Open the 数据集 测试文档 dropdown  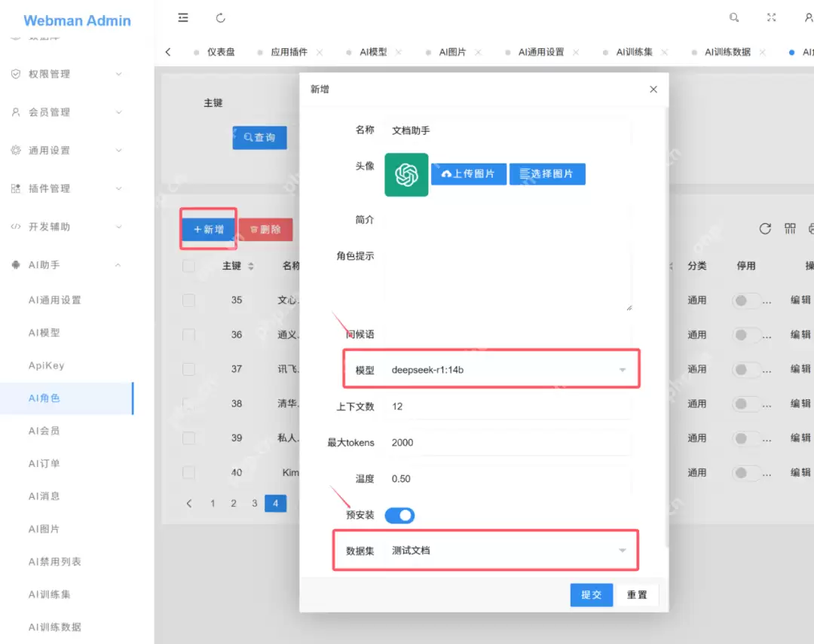pos(505,551)
